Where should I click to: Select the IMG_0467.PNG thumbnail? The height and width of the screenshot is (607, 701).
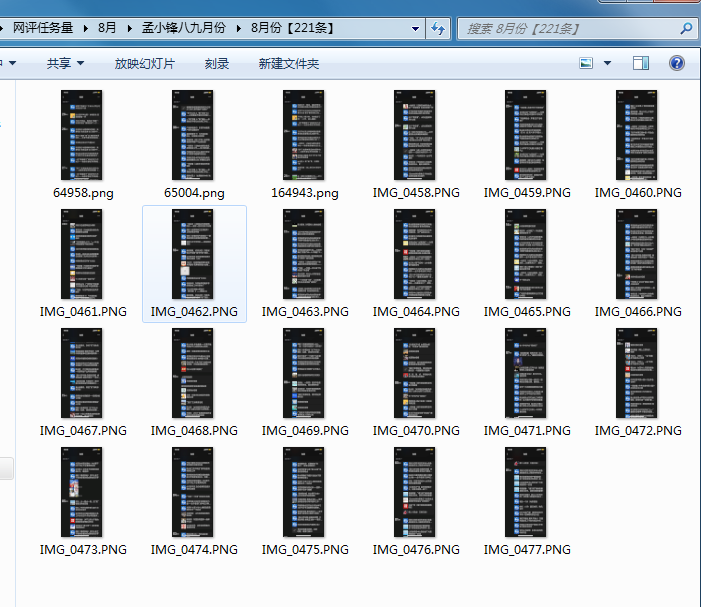coord(81,373)
